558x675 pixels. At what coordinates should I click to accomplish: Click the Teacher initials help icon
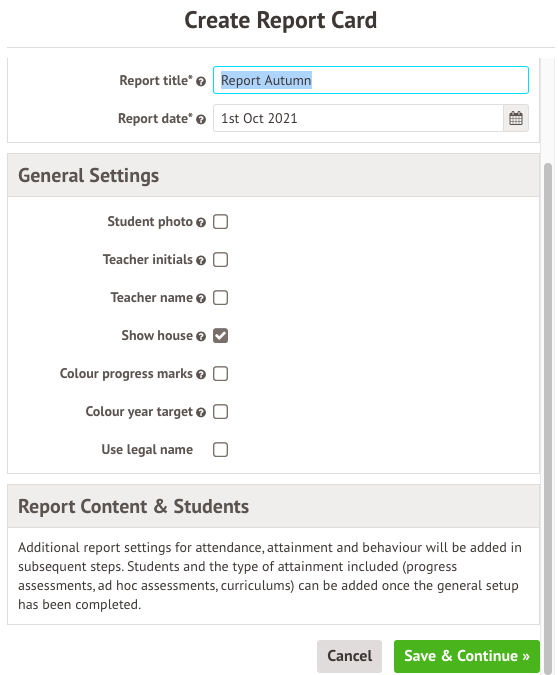201,260
